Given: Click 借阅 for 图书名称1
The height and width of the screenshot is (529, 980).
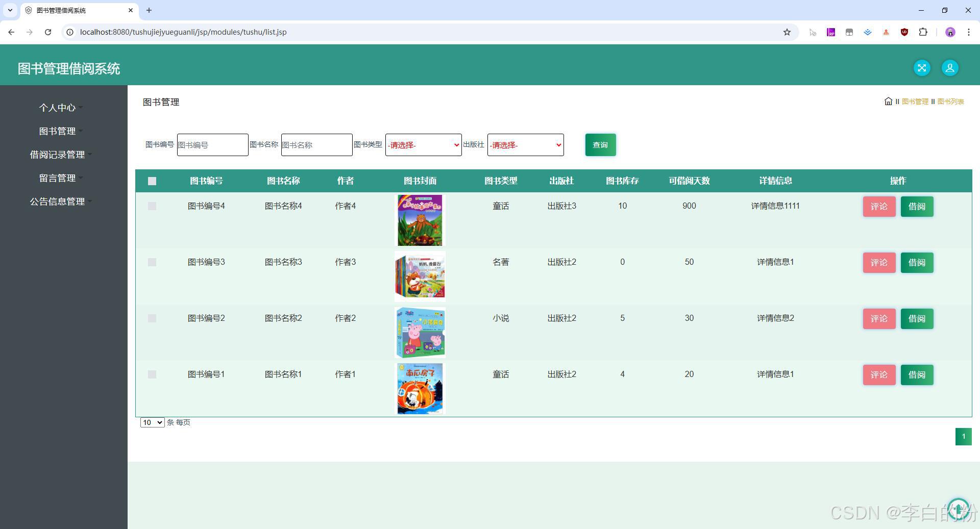Looking at the screenshot, I should pyautogui.click(x=917, y=375).
